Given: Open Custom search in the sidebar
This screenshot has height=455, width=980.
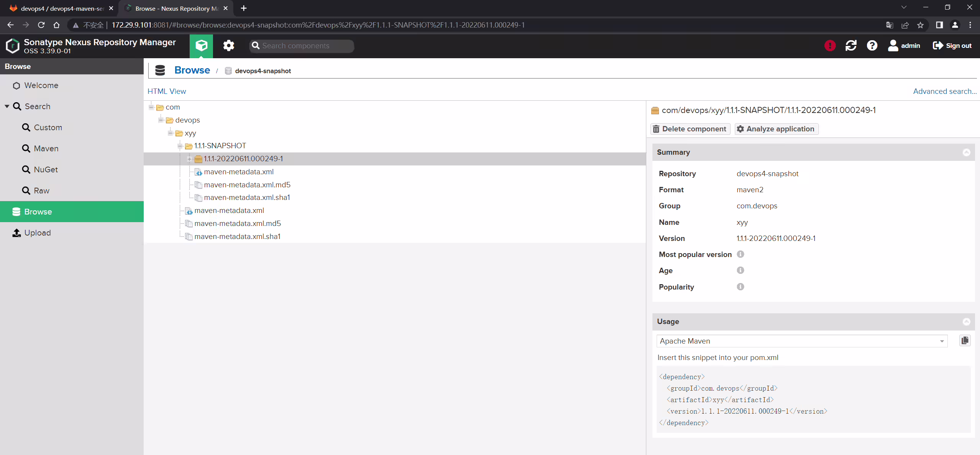Looking at the screenshot, I should point(72,128).
